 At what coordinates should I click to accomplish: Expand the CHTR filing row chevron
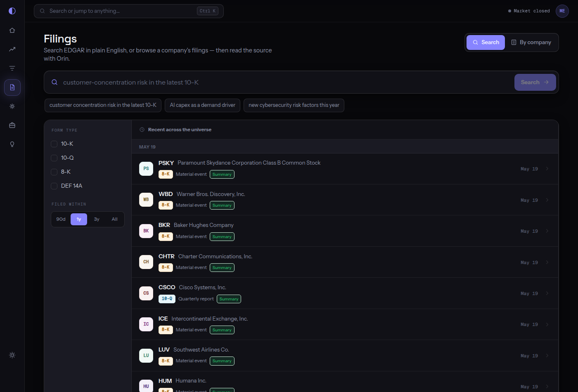[547, 262]
